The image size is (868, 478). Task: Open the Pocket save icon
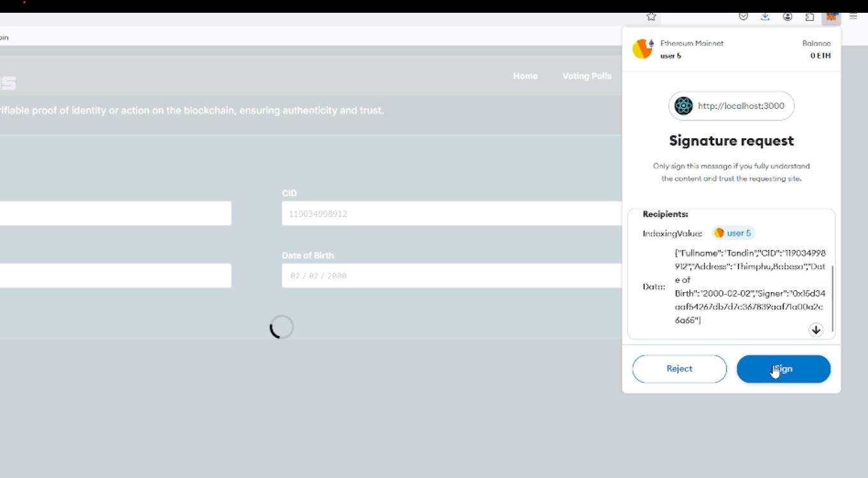click(743, 17)
